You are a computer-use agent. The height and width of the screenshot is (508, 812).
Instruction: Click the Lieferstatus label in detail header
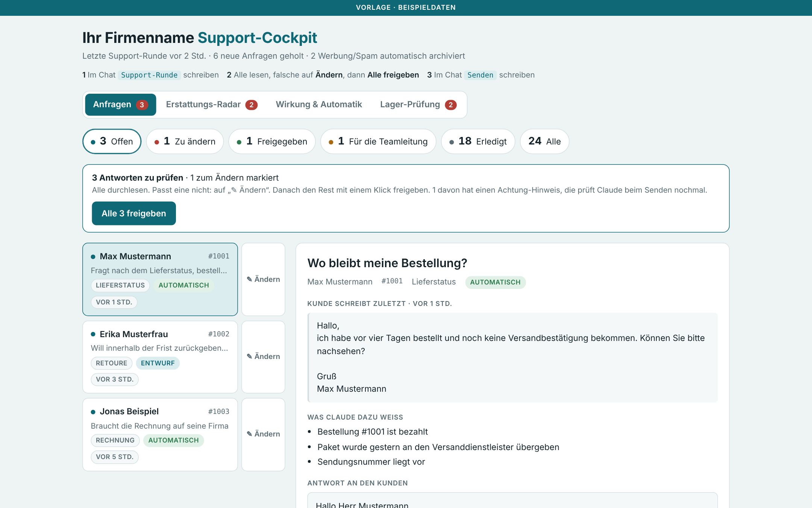[x=434, y=282]
